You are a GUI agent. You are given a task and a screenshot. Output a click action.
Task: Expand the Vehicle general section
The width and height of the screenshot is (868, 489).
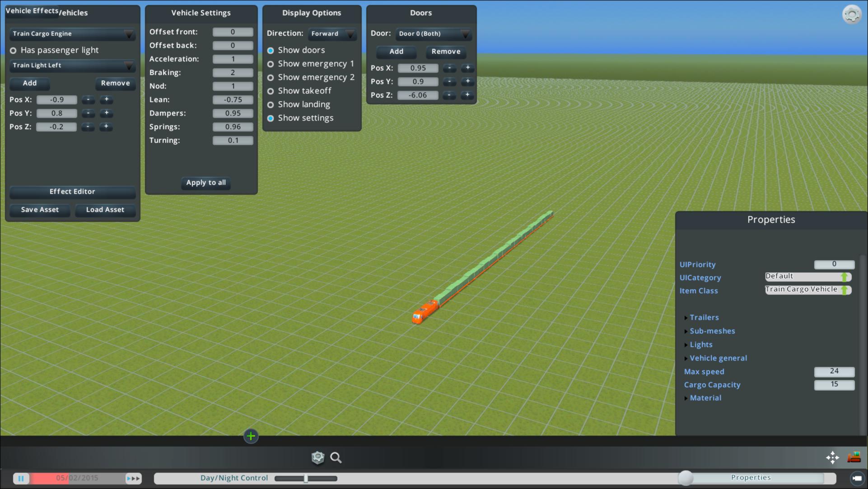pos(718,358)
